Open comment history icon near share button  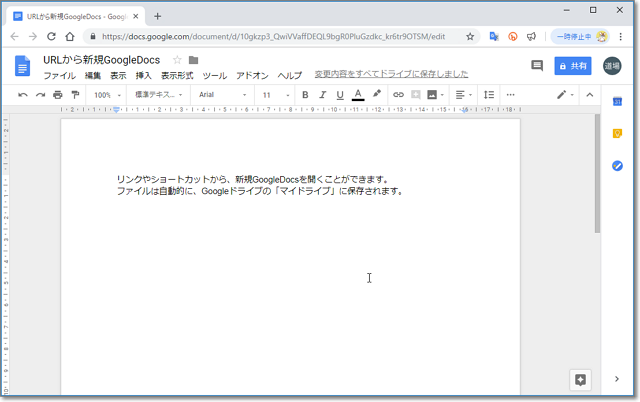coord(537,66)
